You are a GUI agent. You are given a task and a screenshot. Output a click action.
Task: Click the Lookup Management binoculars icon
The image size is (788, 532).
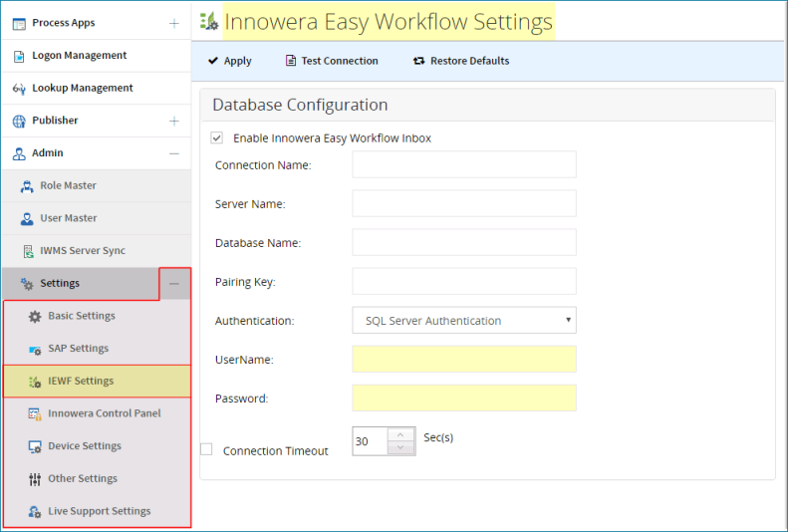(x=19, y=89)
